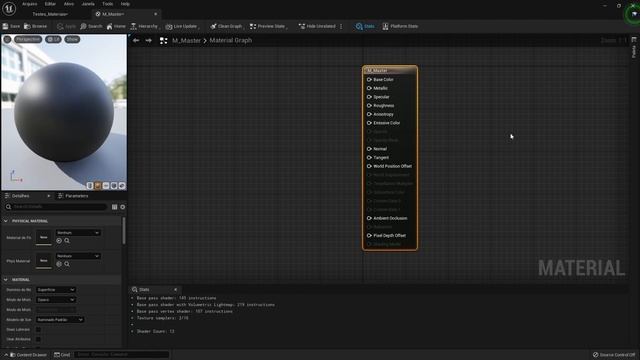This screenshot has width=640, height=360.
Task: Open the Shading Model dropdown
Action: click(60, 320)
